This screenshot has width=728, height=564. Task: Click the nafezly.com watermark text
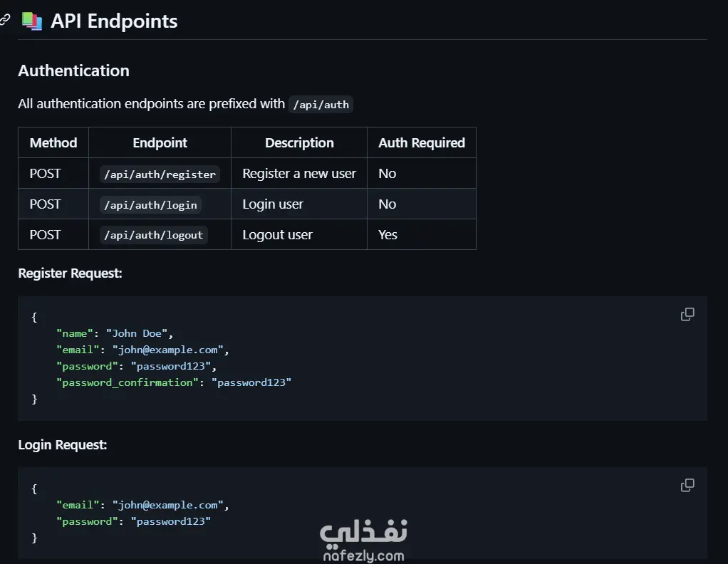point(363,555)
